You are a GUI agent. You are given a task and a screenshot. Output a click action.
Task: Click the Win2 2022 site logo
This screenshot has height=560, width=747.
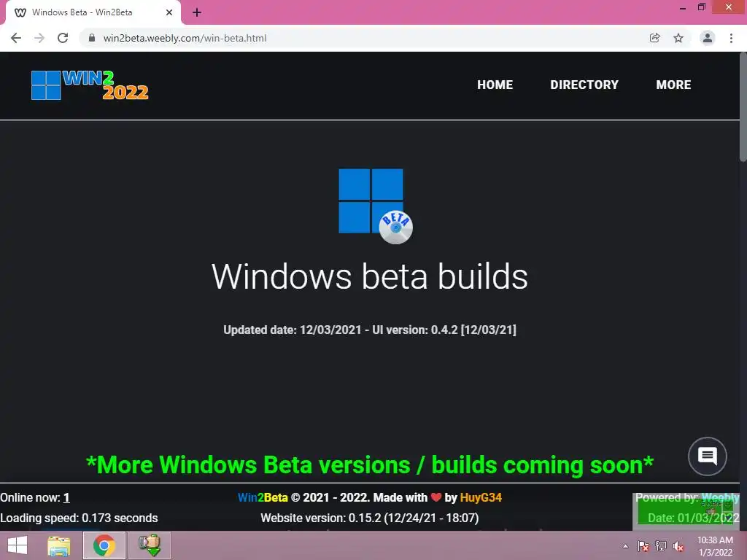pos(90,85)
